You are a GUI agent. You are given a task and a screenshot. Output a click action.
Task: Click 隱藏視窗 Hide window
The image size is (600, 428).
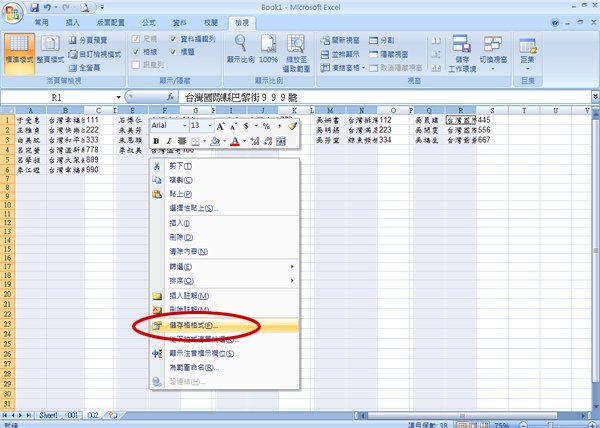pos(389,54)
